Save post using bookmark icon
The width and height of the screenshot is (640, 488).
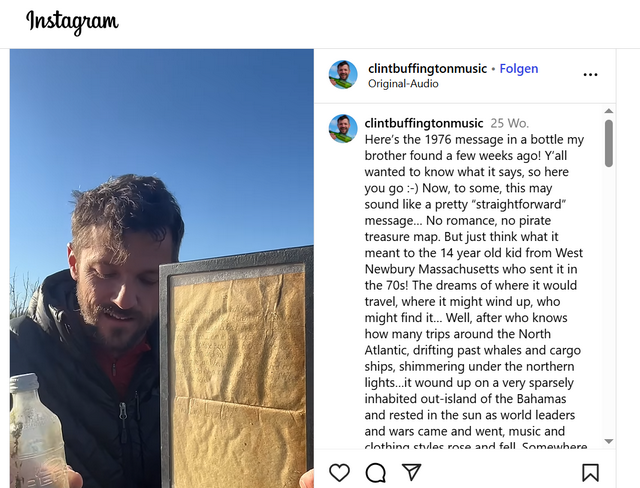click(590, 472)
